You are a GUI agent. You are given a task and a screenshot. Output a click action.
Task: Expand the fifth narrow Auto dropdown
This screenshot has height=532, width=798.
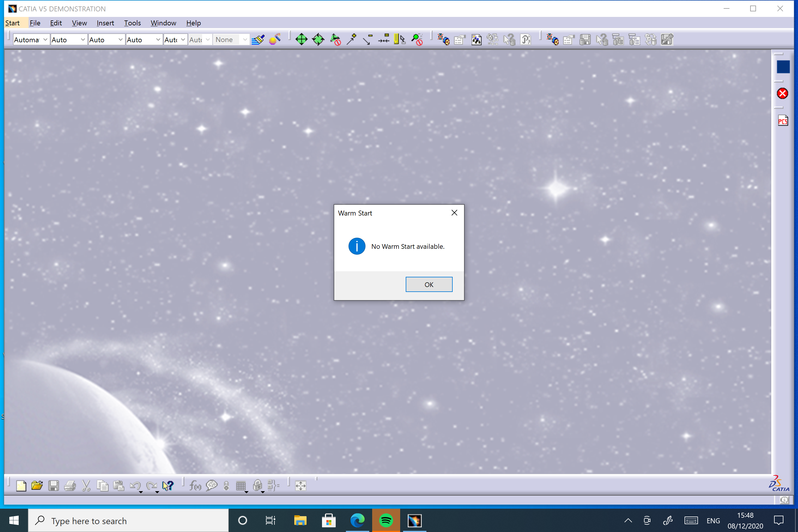point(183,40)
